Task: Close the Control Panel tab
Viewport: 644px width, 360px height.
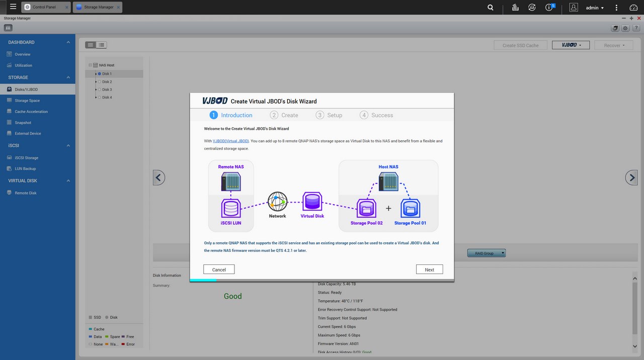Action: (x=67, y=8)
